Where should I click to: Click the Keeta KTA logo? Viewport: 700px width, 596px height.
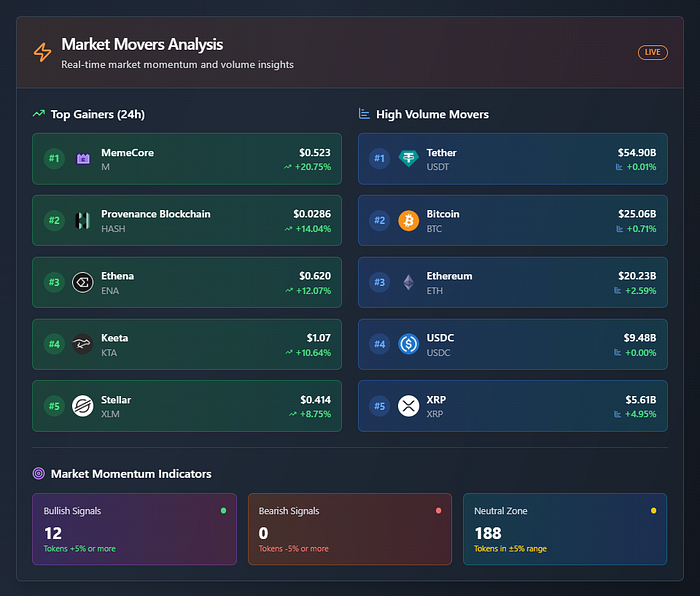[x=83, y=344]
